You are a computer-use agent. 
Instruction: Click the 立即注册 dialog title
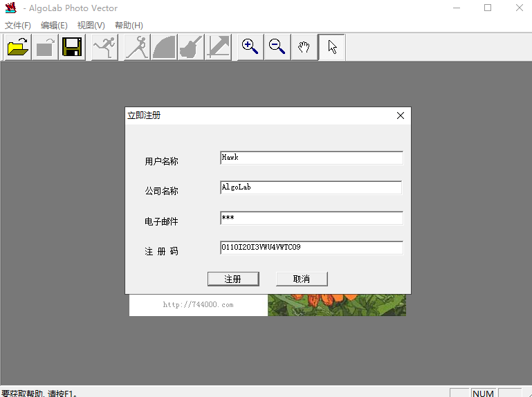[144, 116]
